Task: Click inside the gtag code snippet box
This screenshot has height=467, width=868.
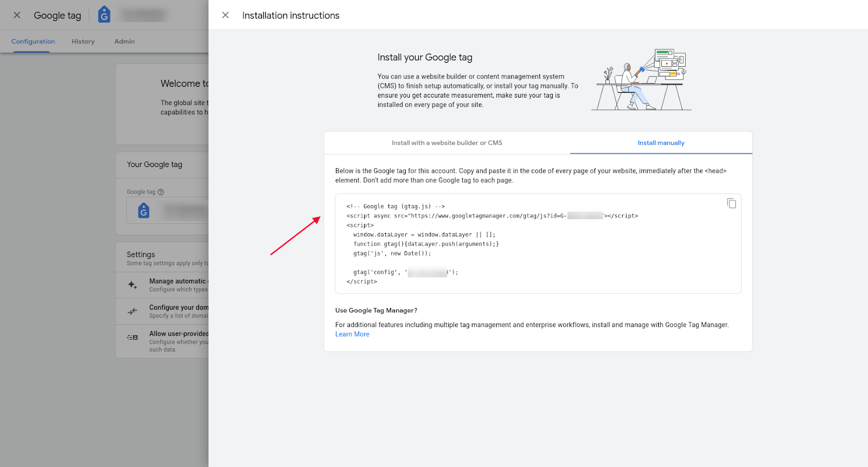Action: pyautogui.click(x=538, y=244)
